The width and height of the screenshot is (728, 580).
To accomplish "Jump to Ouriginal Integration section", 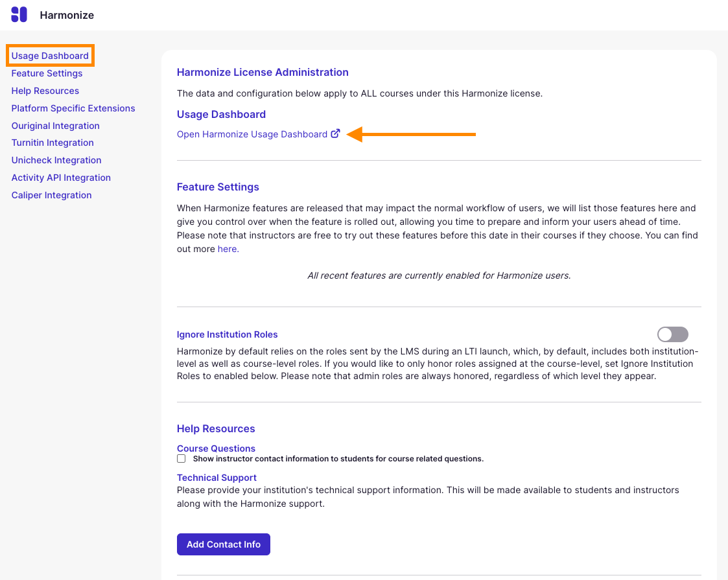I will point(55,126).
